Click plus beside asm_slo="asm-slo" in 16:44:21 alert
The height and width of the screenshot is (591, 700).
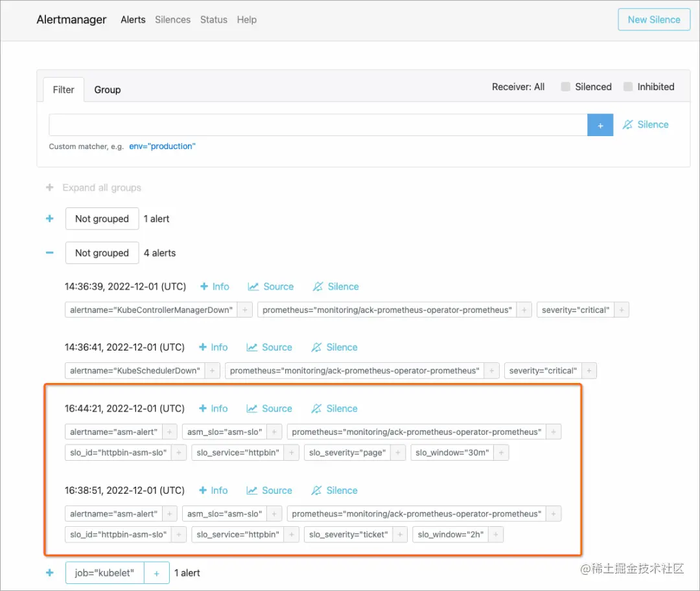click(x=274, y=432)
